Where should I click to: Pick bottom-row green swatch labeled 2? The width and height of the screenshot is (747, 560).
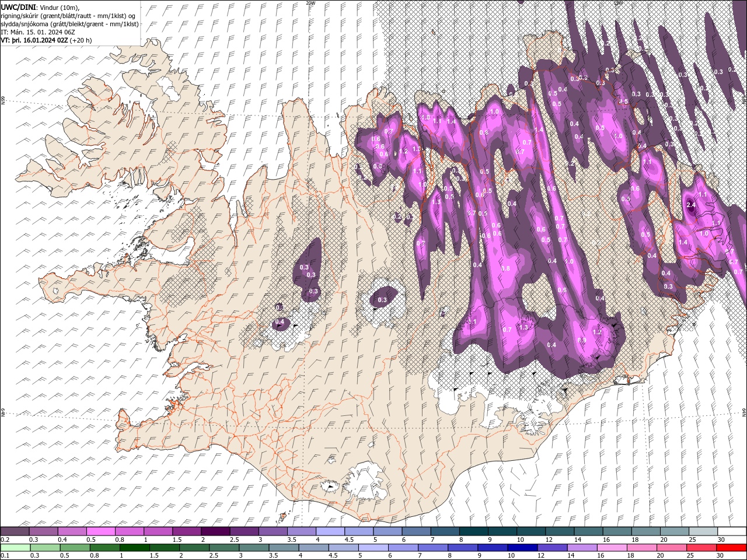[196, 548]
